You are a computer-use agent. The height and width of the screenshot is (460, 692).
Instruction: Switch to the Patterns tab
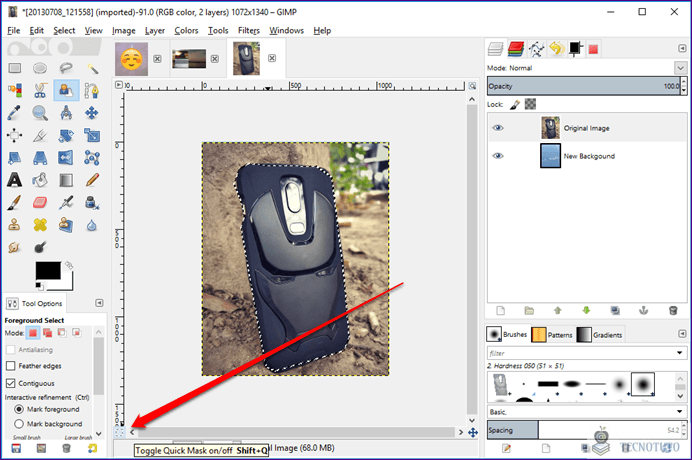coord(552,335)
